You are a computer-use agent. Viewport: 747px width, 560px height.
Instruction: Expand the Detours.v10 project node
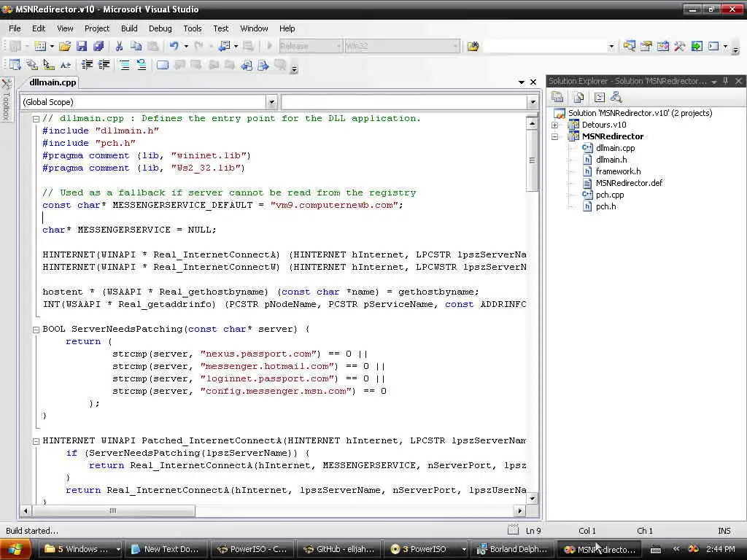pos(554,125)
